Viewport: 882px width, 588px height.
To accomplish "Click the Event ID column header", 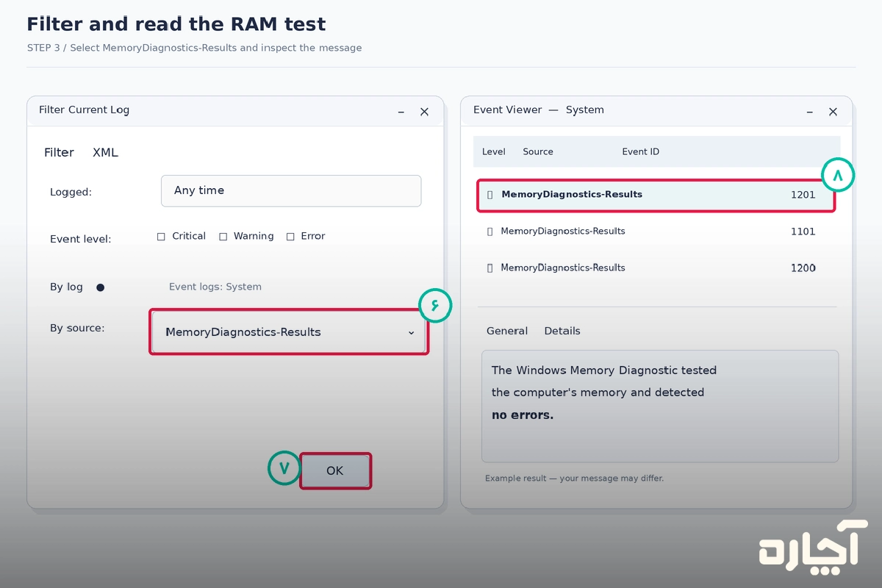I will [641, 151].
